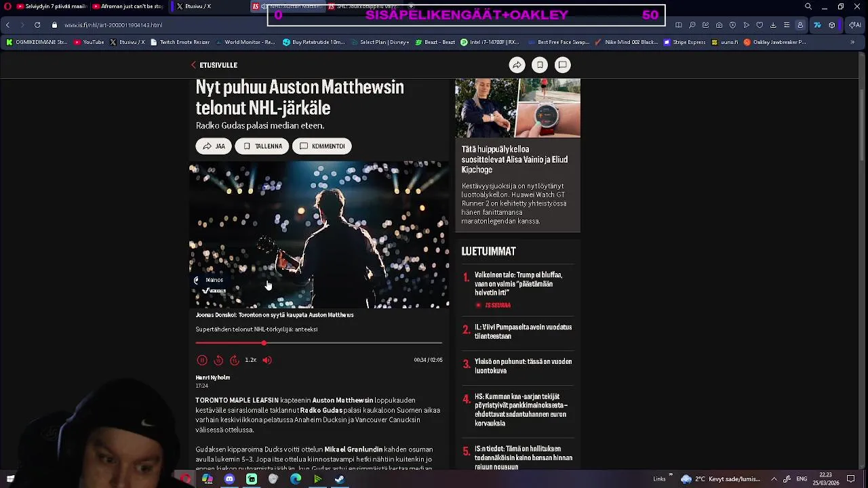Viewport: 868px width, 488px height.
Task: Switch to the Selviydyin 7 päivää YouTube tab
Action: click(x=52, y=6)
